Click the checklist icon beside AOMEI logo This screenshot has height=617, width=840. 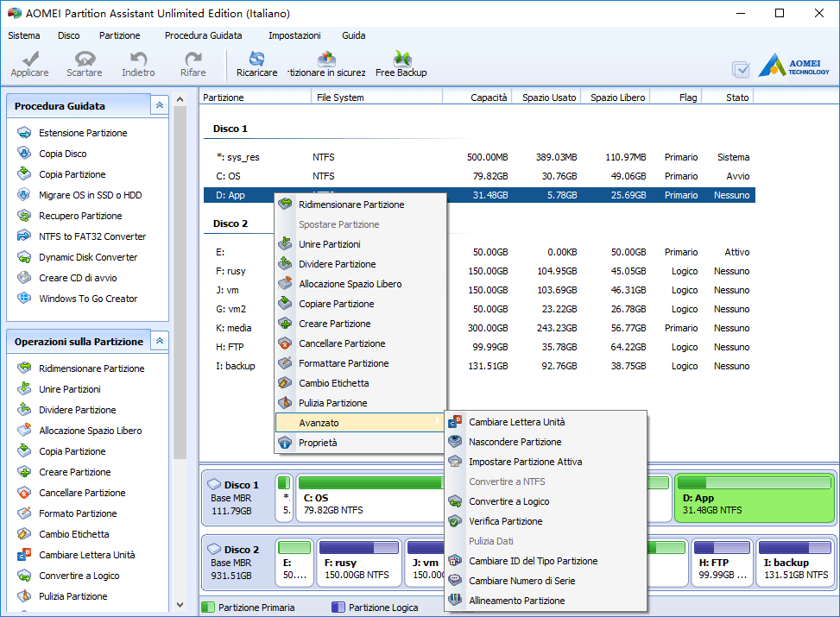(742, 69)
